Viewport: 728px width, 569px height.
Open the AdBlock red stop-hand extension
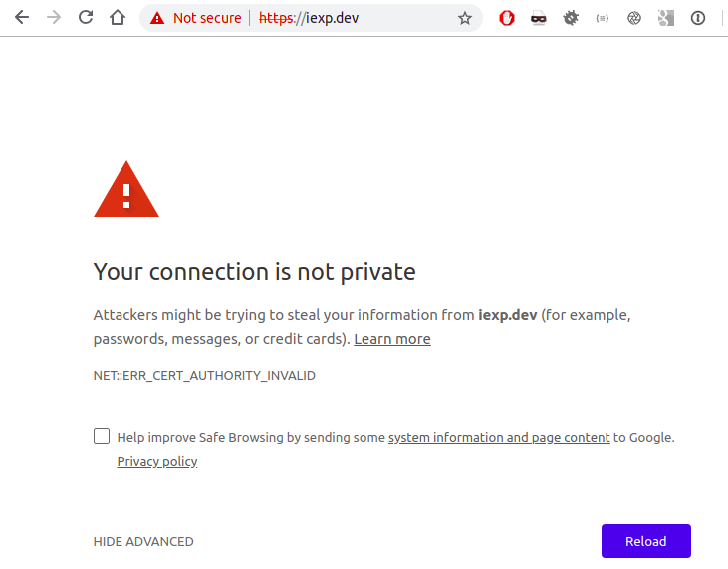tap(507, 18)
